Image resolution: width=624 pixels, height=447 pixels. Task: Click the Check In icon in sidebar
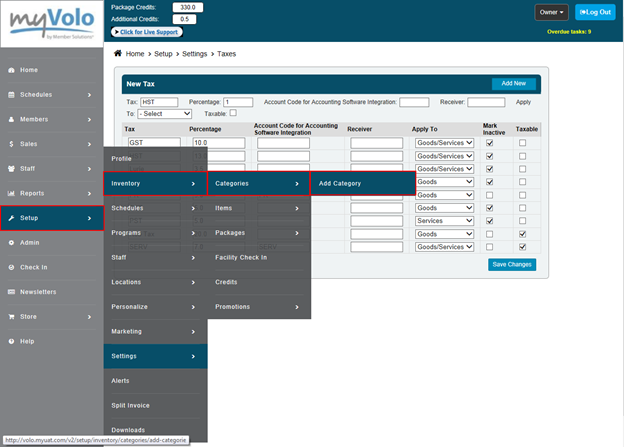pyautogui.click(x=11, y=267)
